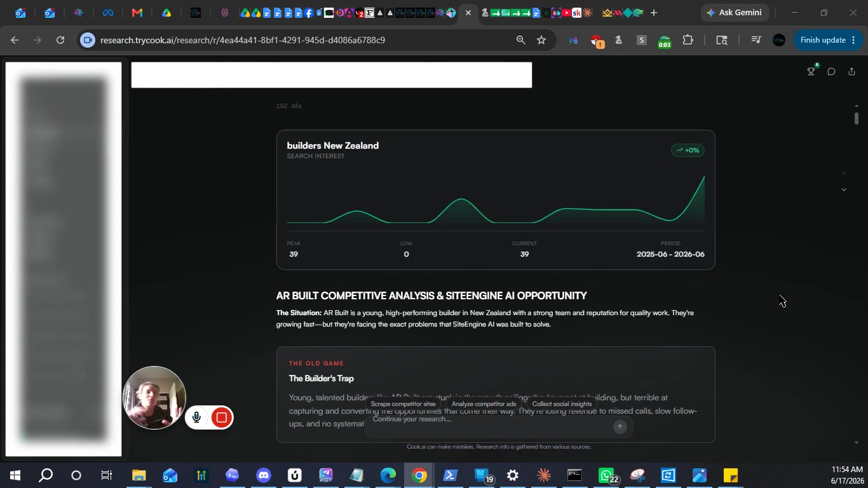The width and height of the screenshot is (868, 488).
Task: Open the trophy achievements icon
Action: point(811,71)
